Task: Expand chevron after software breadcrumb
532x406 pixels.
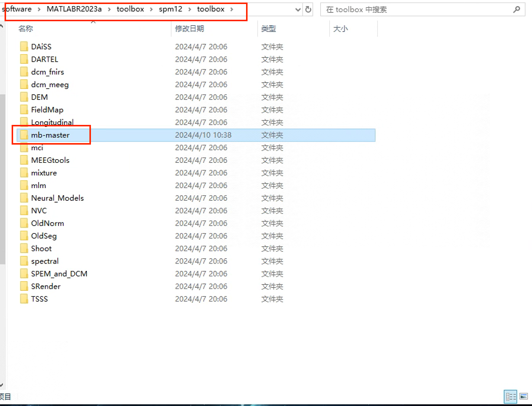Action: [x=39, y=9]
